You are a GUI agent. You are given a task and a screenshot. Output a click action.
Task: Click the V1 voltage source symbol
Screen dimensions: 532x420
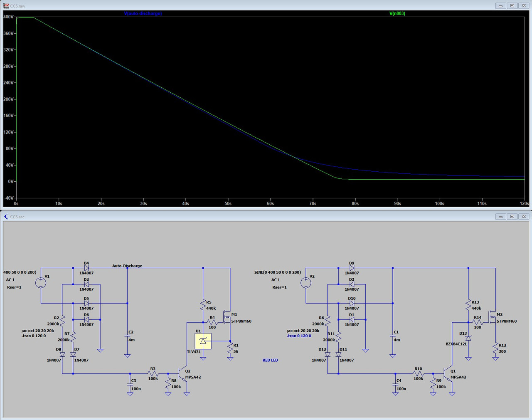tap(41, 283)
